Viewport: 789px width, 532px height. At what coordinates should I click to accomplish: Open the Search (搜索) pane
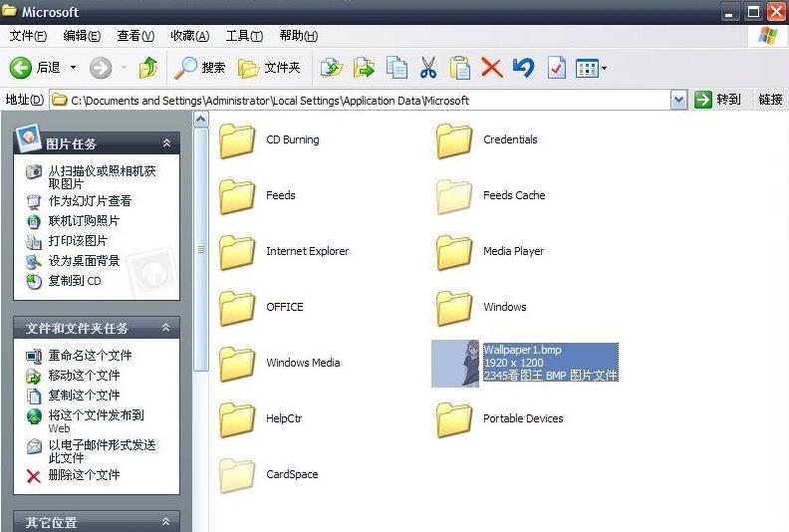pyautogui.click(x=200, y=68)
